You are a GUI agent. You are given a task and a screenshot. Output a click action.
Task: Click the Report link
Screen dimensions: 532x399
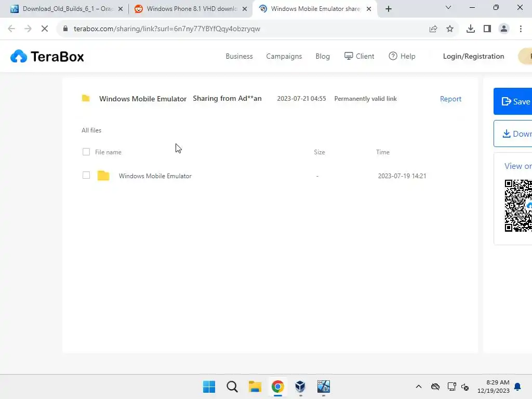(x=450, y=99)
